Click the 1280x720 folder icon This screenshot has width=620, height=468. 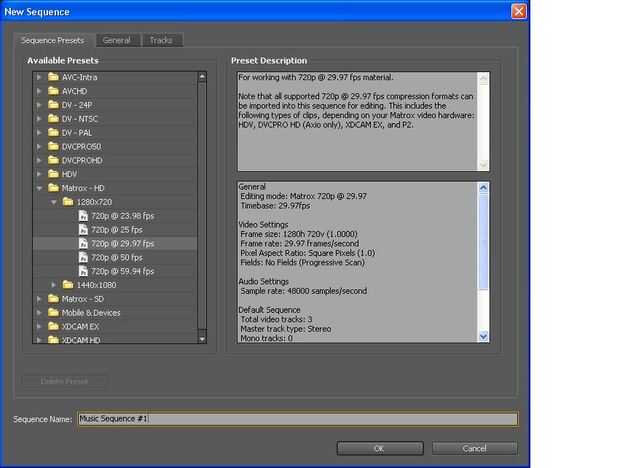point(68,202)
